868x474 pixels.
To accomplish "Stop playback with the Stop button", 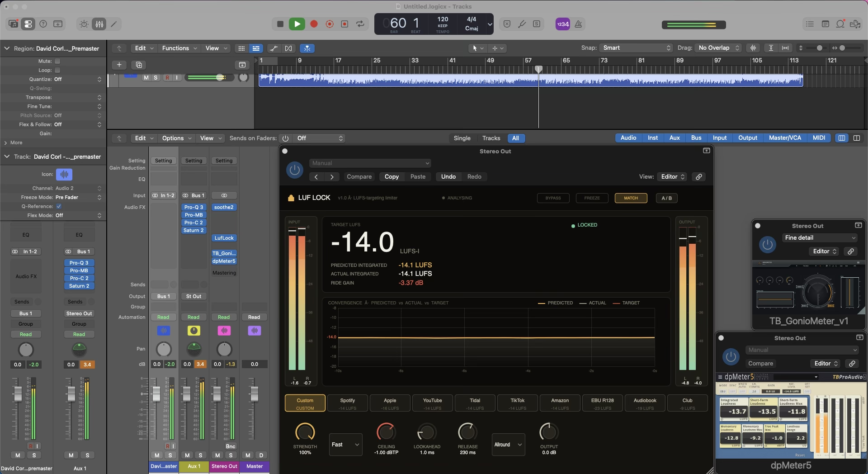I will tap(280, 24).
